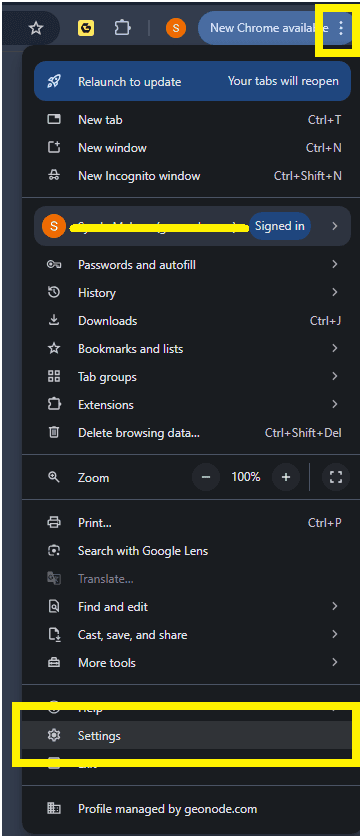Open the Extensions puzzle icon in toolbar

click(122, 28)
